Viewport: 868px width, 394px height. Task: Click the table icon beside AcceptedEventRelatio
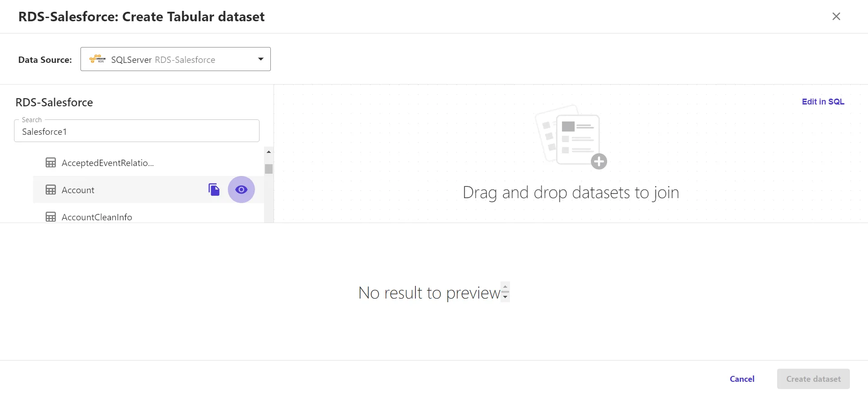point(51,163)
